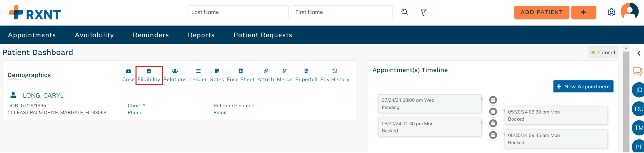Select the 07/24/24 Pending appointment marker
The height and width of the screenshot is (153, 644).
coord(493,100)
